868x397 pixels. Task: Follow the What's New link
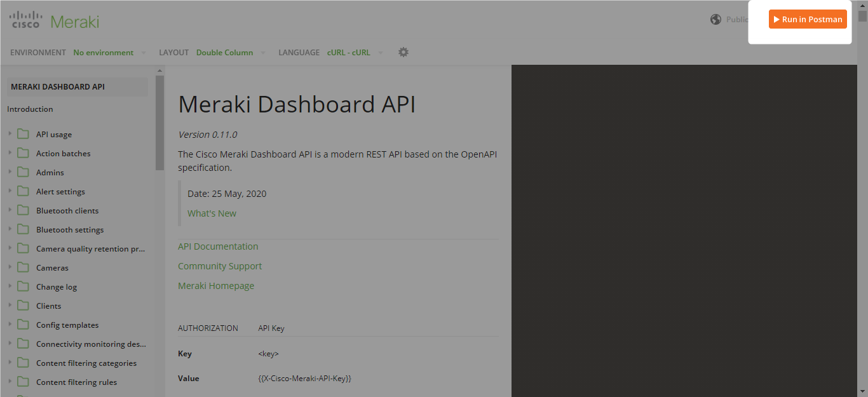click(212, 213)
